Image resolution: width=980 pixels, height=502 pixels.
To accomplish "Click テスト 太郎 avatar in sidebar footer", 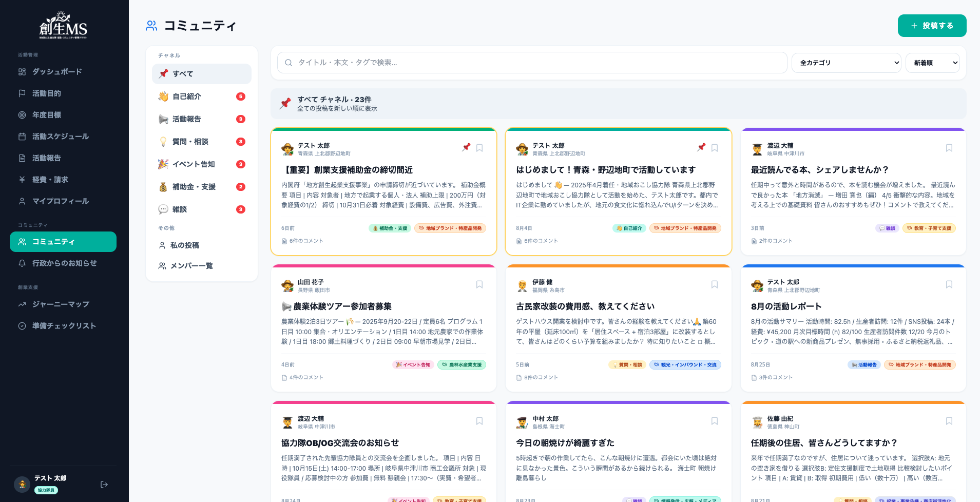I will coord(22,484).
